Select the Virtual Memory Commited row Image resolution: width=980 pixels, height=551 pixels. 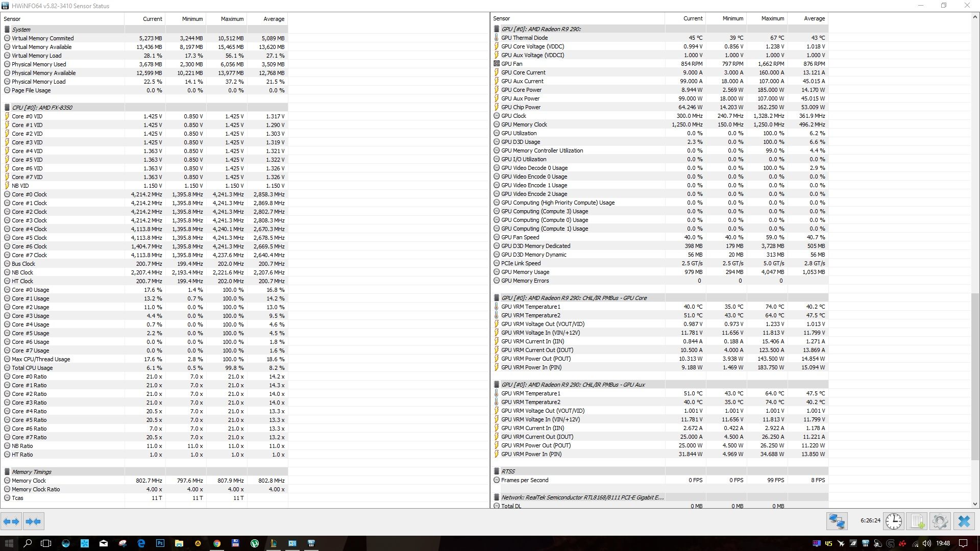pos(144,38)
